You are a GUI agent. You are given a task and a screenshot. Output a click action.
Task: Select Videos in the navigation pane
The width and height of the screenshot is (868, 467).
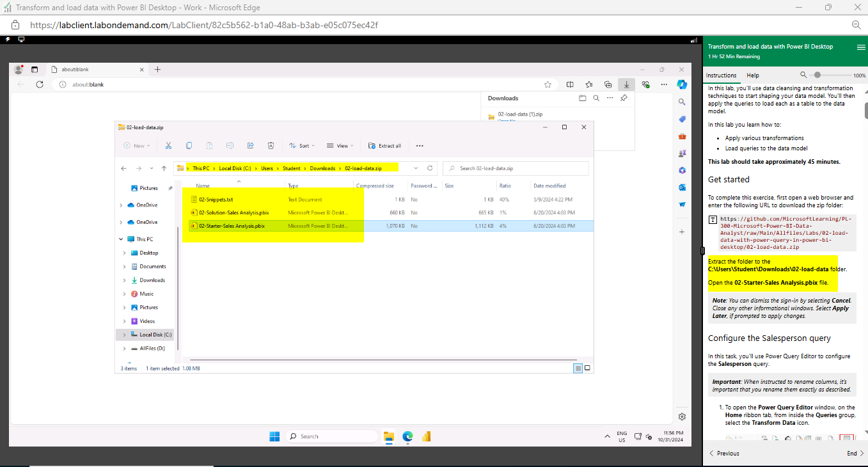147,321
